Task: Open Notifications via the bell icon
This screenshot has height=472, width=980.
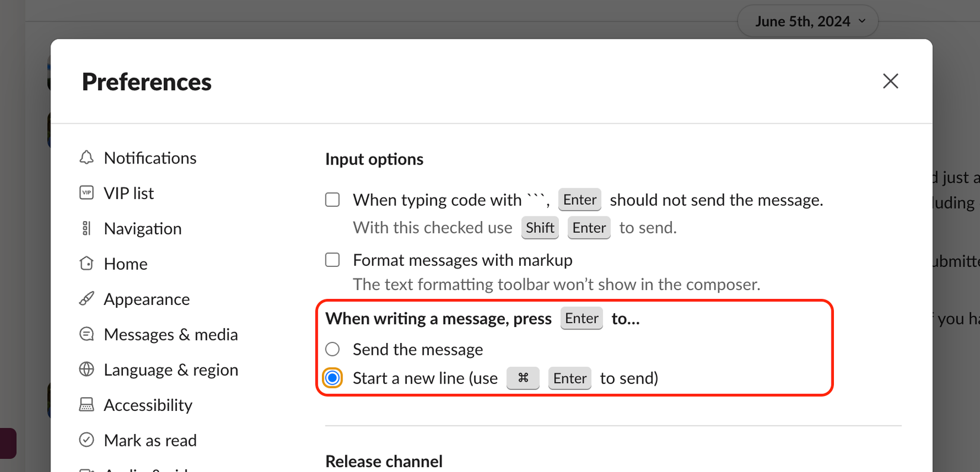Action: tap(87, 157)
